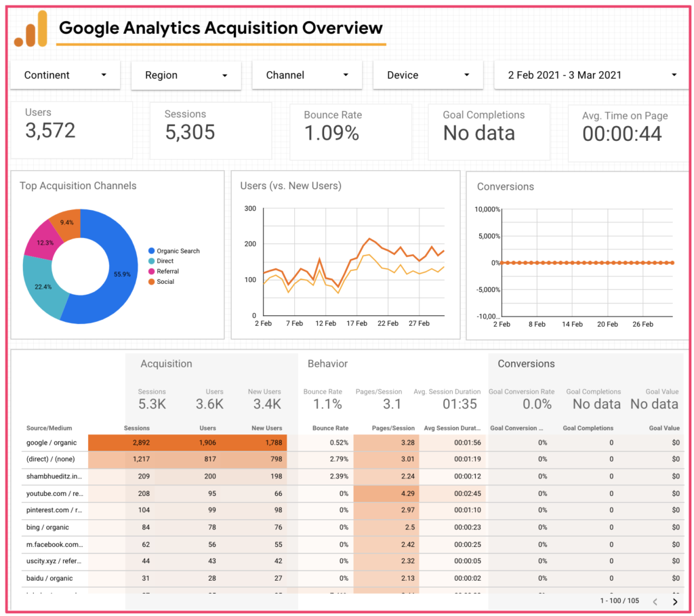Screen dimensions: 694x616
Task: Select the youtube.com / re... row
Action: click(x=352, y=493)
